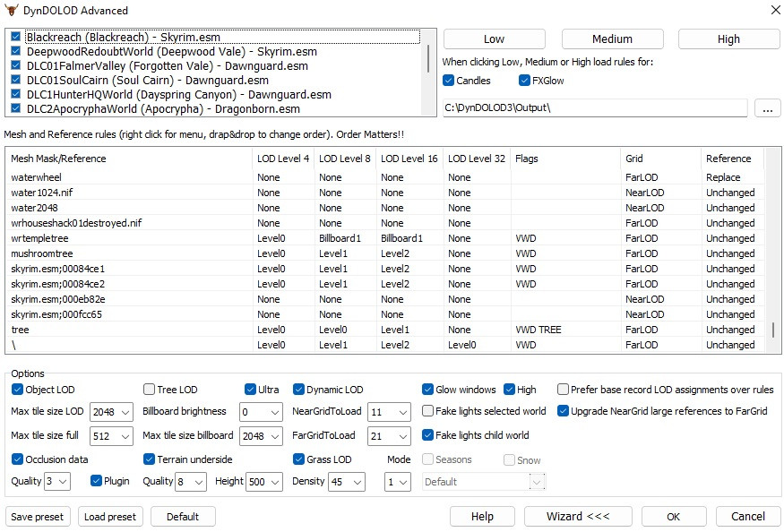Toggle the Ultra checkbox
784x532 pixels.
point(251,390)
